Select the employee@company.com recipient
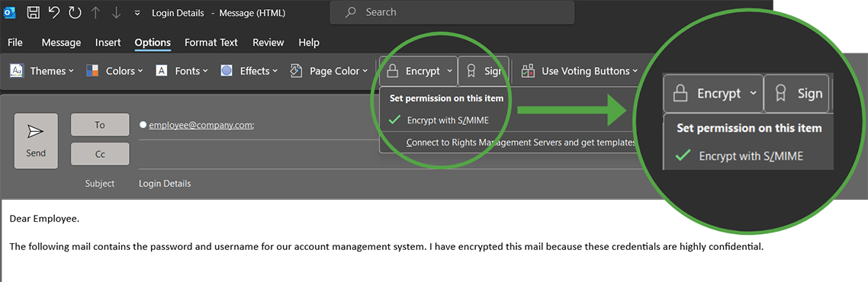868x282 pixels. (x=201, y=125)
